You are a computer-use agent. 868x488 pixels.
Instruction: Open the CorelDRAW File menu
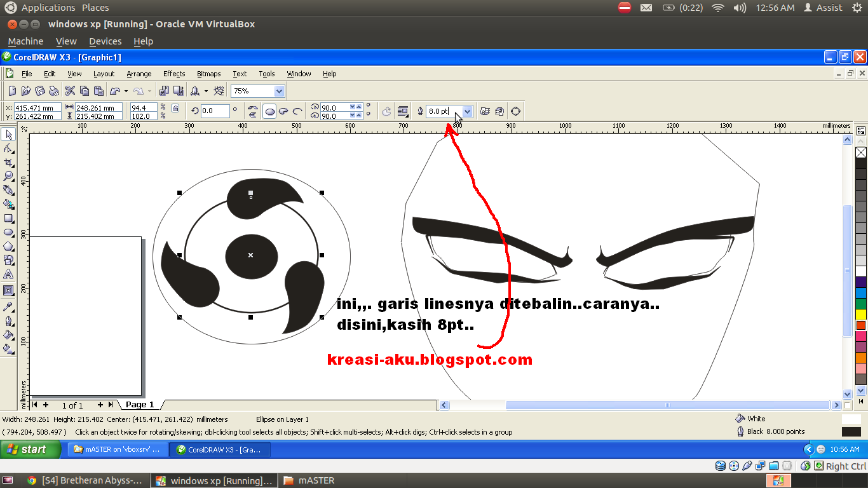pyautogui.click(x=27, y=74)
